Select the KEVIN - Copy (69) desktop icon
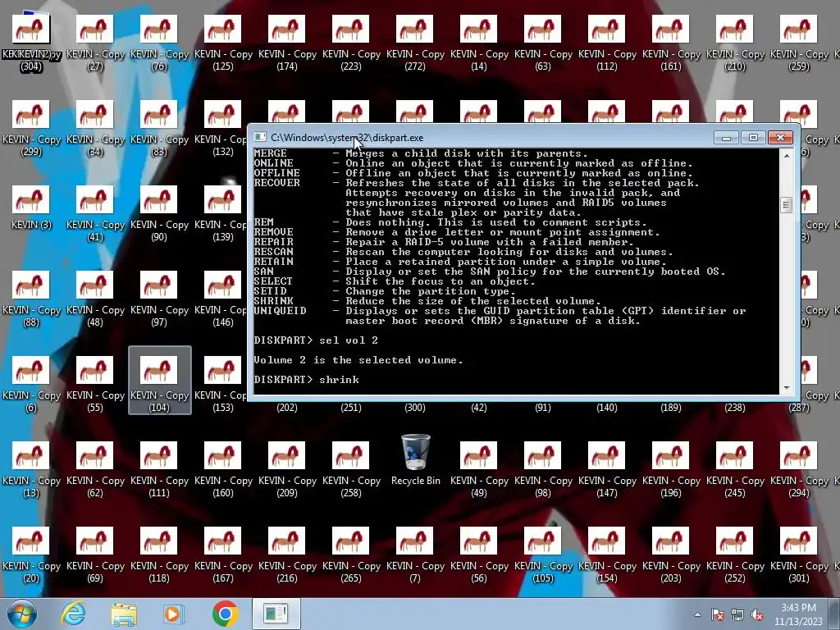 pyautogui.click(x=95, y=554)
